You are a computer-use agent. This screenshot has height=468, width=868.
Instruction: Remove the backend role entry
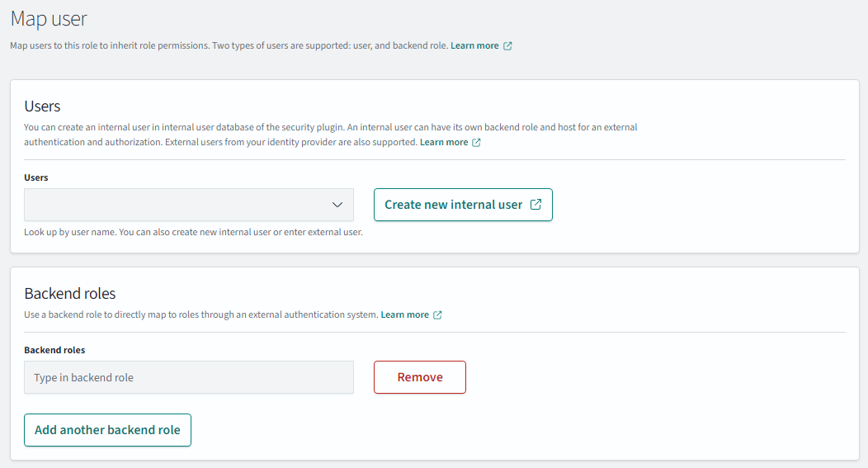[420, 377]
